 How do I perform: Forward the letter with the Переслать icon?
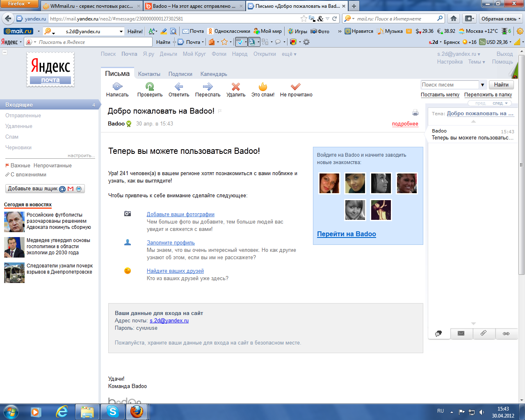point(208,86)
